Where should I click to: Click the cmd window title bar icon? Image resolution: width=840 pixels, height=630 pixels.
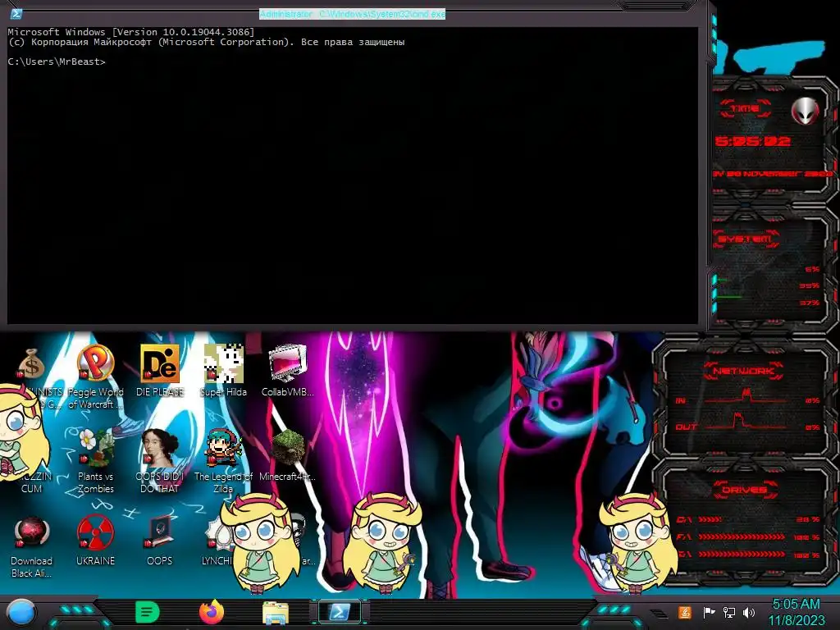coord(16,14)
